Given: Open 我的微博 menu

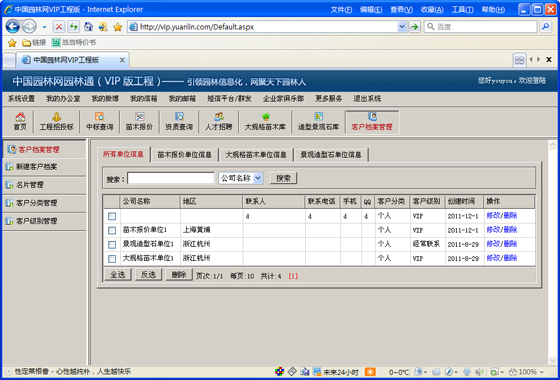Looking at the screenshot, I should point(105,99).
